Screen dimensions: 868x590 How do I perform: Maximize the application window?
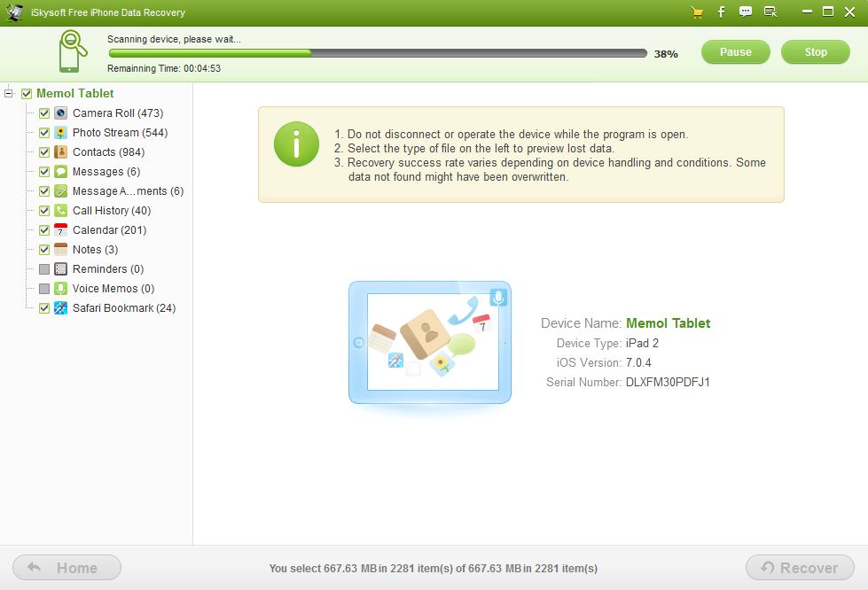(828, 12)
